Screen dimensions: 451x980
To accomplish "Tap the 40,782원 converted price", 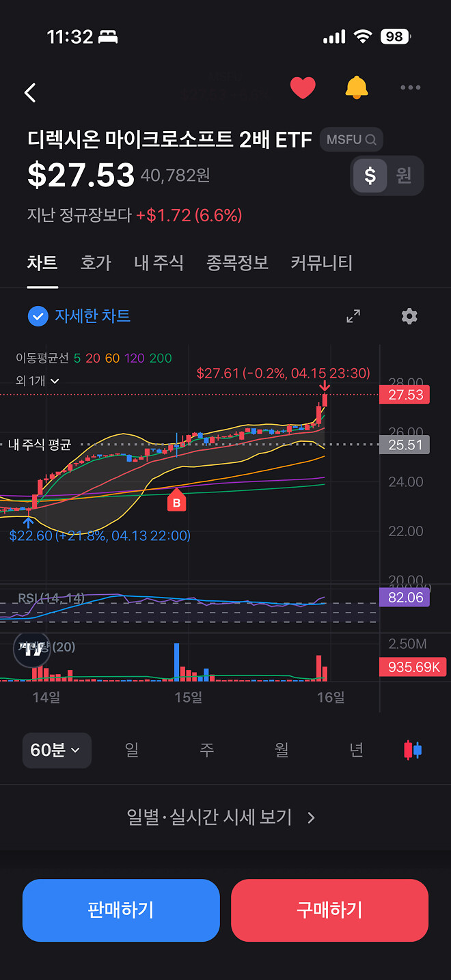I will pyautogui.click(x=175, y=176).
